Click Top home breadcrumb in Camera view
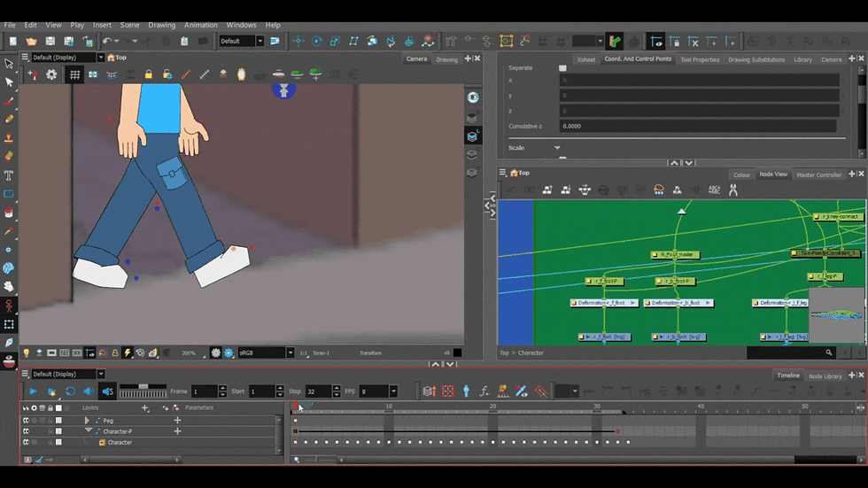Viewport: 868px width, 488px height. click(117, 58)
